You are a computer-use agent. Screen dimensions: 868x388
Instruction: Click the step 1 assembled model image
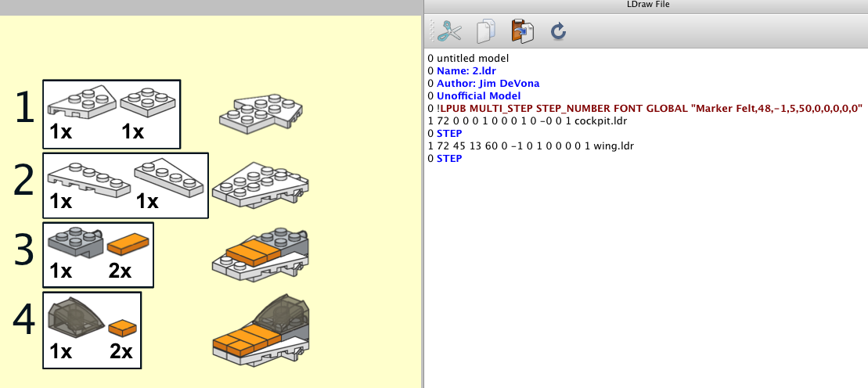[x=261, y=114]
